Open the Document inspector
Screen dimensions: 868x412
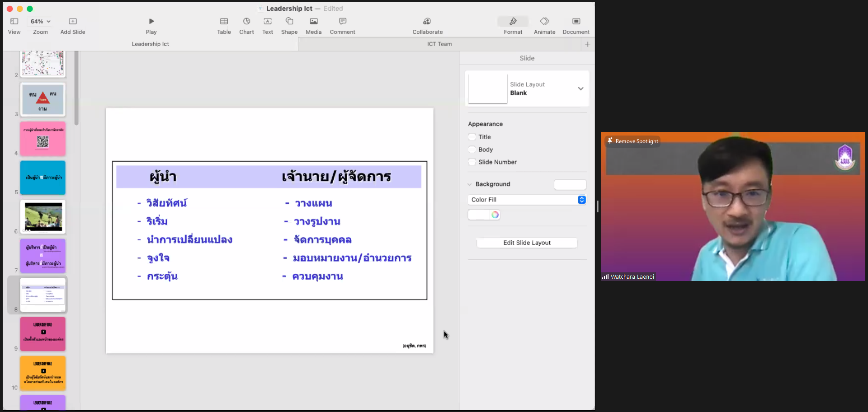576,26
